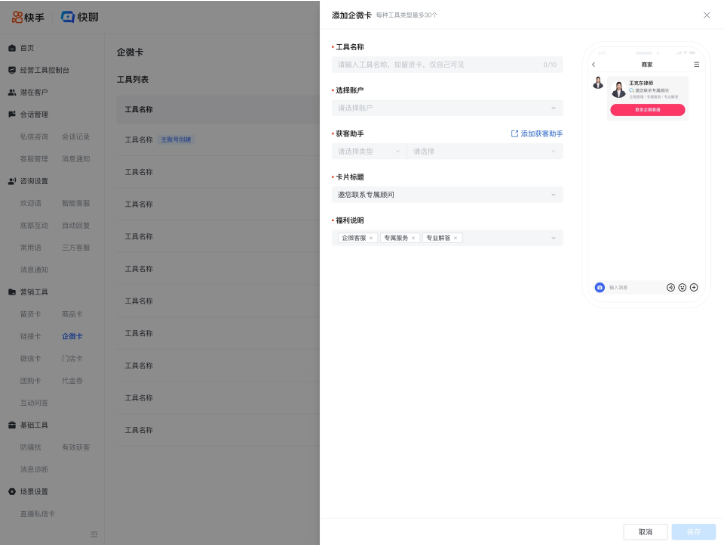Click the plus icon in phone preview
The image size is (726, 545).
click(694, 288)
